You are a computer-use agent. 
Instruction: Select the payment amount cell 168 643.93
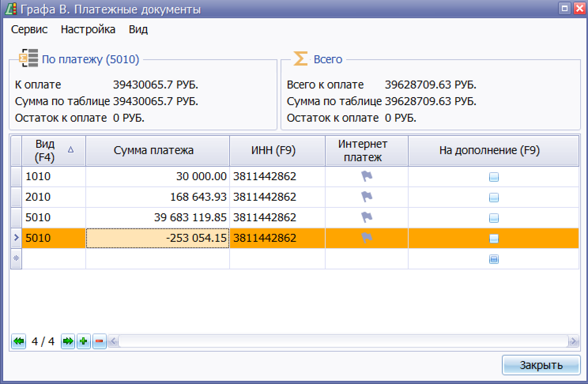(157, 197)
